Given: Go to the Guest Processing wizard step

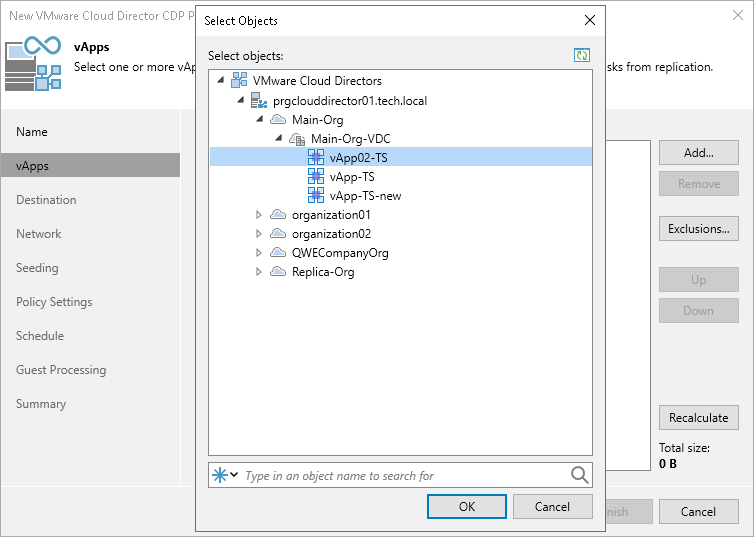Looking at the screenshot, I should 90,370.
